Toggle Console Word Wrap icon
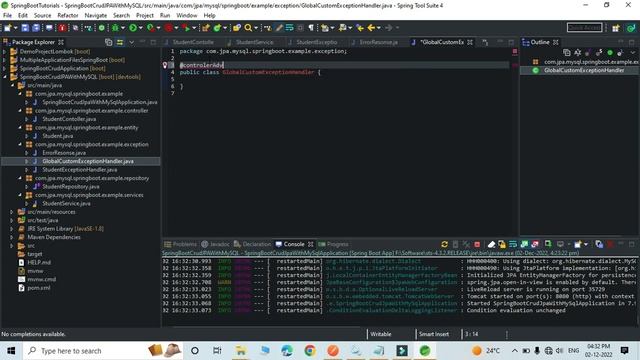This screenshot has height=360, width=640. point(513,244)
